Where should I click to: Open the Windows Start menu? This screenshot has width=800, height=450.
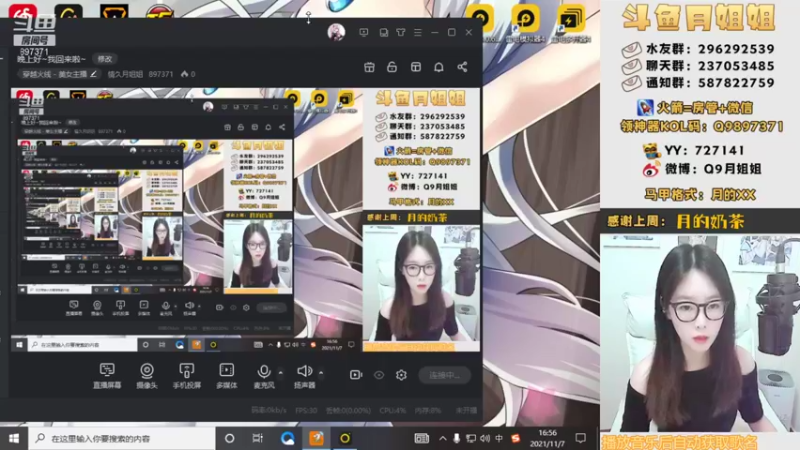pos(14,438)
